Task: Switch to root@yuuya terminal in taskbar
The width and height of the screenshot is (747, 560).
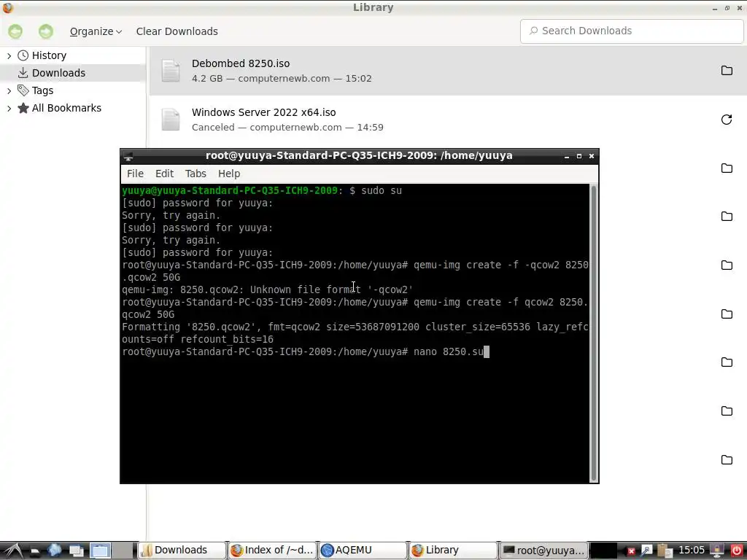Action: click(x=543, y=551)
